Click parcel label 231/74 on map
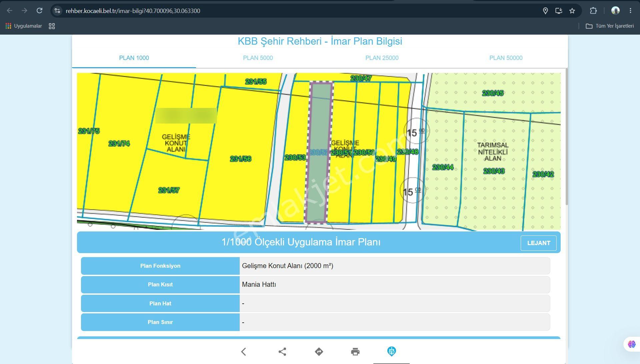Image resolution: width=640 pixels, height=364 pixels. click(x=119, y=144)
